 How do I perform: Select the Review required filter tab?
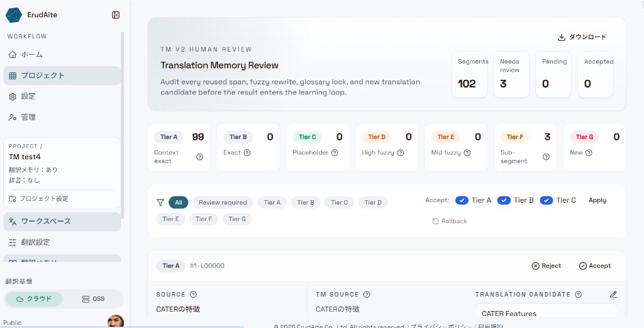pyautogui.click(x=223, y=202)
